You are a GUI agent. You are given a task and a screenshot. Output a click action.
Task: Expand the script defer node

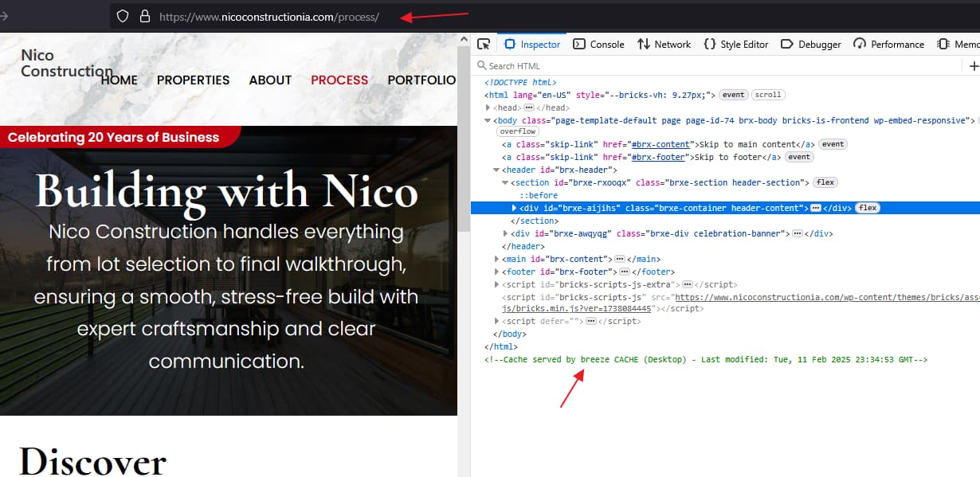pos(497,321)
